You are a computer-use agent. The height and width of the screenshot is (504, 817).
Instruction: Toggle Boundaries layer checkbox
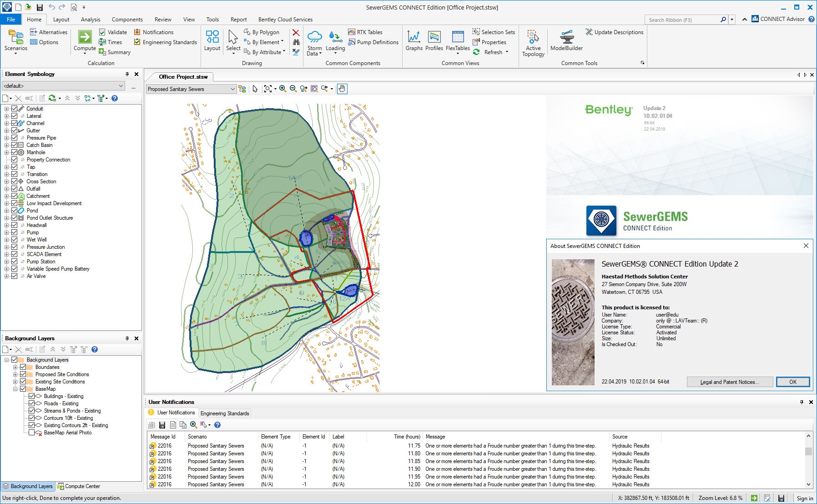(x=23, y=367)
